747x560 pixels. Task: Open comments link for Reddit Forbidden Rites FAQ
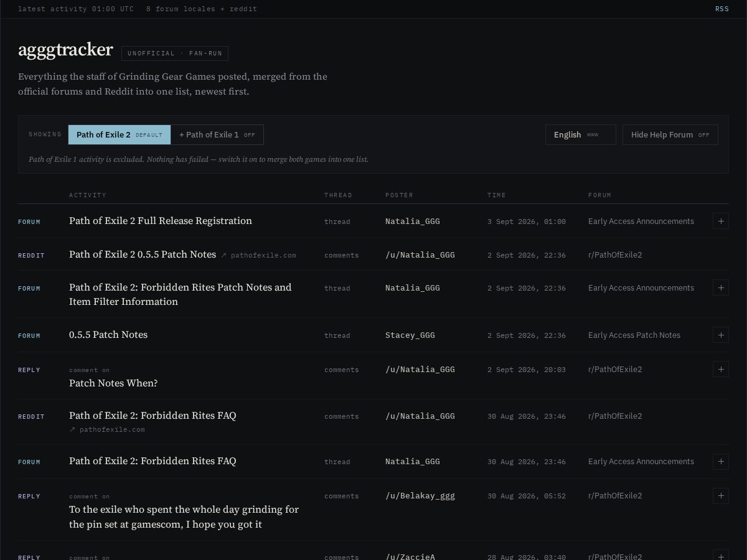tap(341, 416)
